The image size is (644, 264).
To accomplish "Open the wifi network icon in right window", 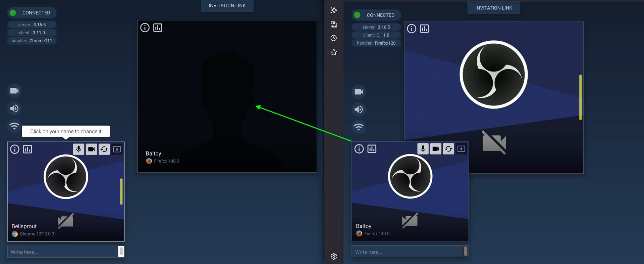I will coord(359,127).
